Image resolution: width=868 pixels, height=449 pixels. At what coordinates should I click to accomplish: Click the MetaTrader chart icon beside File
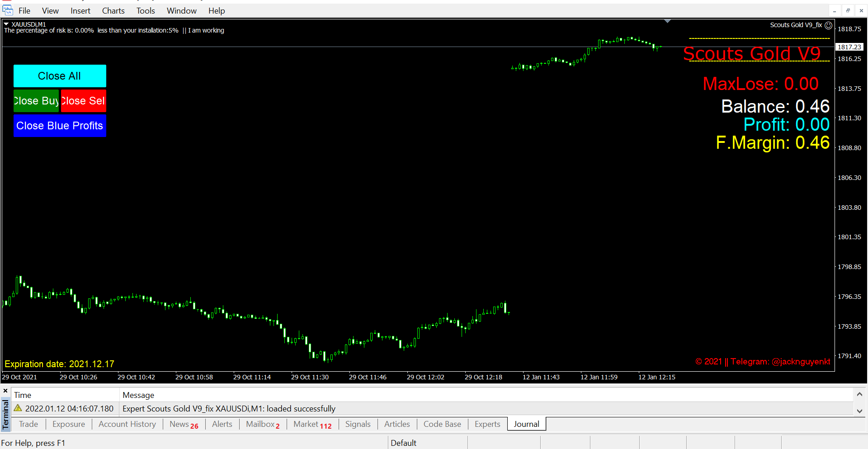tap(8, 10)
